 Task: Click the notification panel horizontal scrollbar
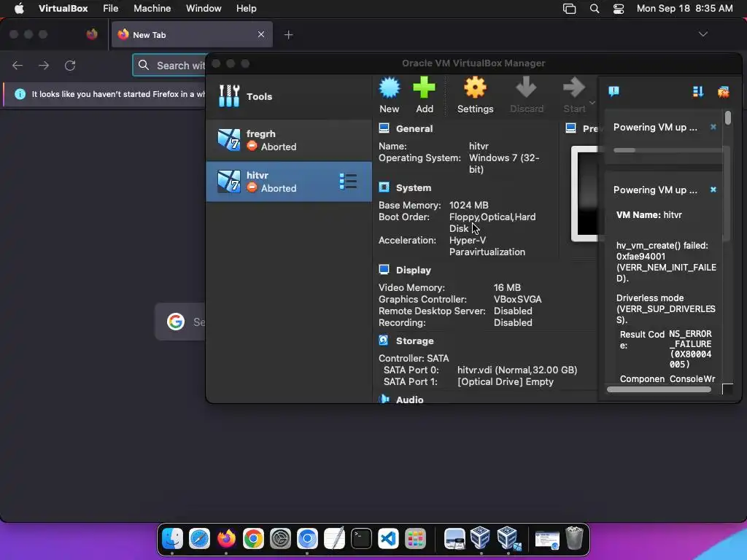coord(659,389)
